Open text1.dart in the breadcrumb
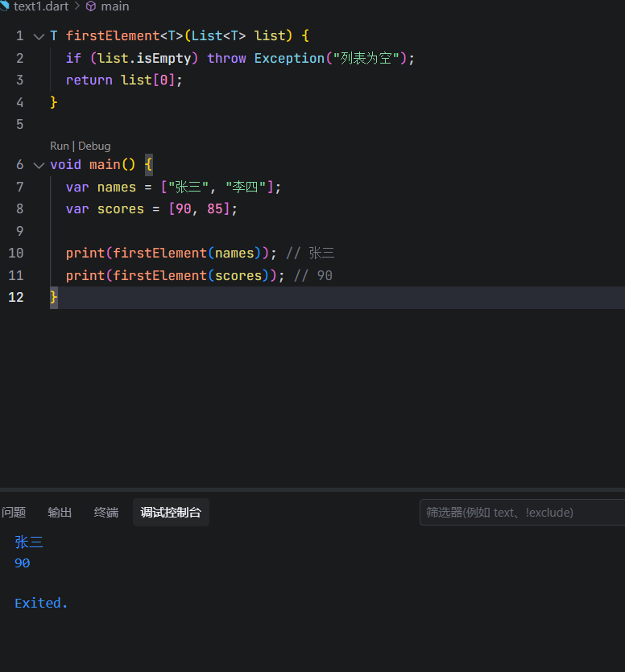The image size is (625, 672). click(x=41, y=6)
